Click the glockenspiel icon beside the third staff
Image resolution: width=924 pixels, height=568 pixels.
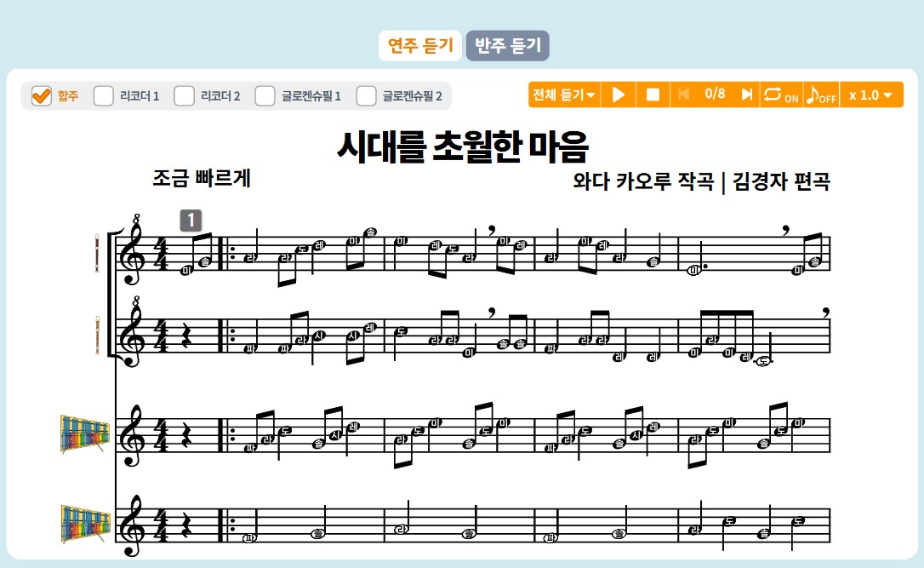[x=83, y=434]
